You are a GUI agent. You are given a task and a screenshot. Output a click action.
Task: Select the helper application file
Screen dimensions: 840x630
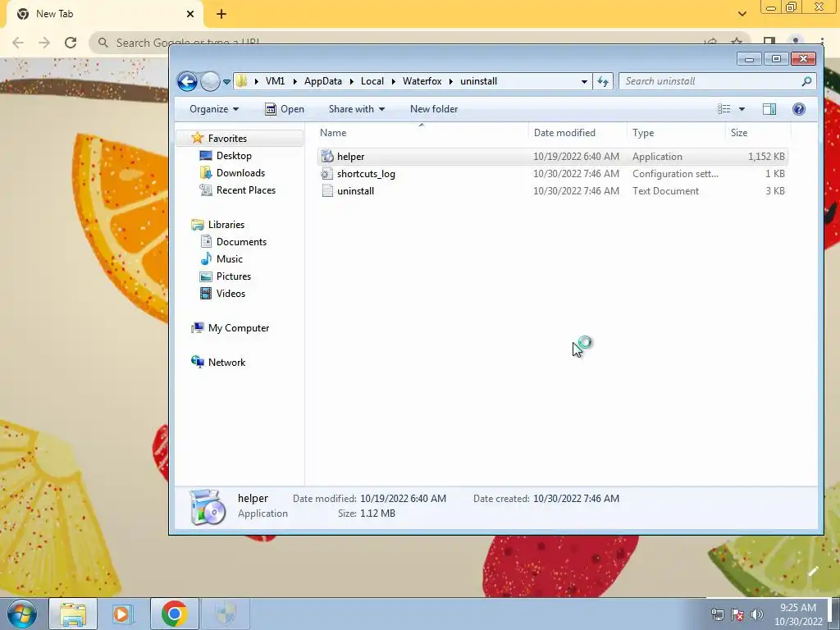552,157
